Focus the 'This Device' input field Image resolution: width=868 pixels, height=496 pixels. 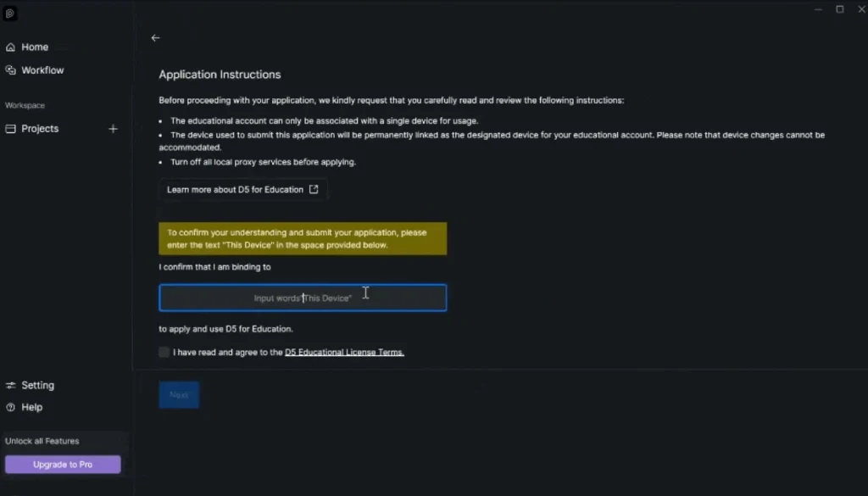click(303, 298)
